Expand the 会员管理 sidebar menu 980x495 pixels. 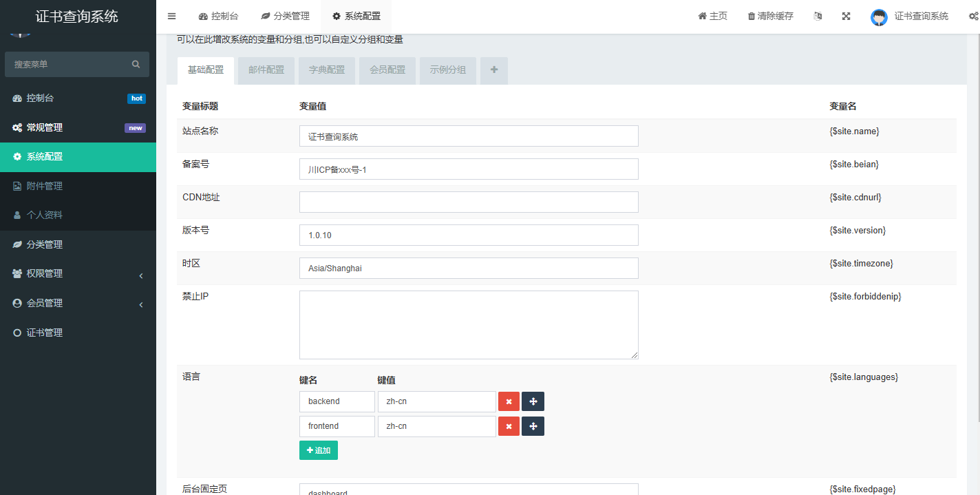[48, 303]
